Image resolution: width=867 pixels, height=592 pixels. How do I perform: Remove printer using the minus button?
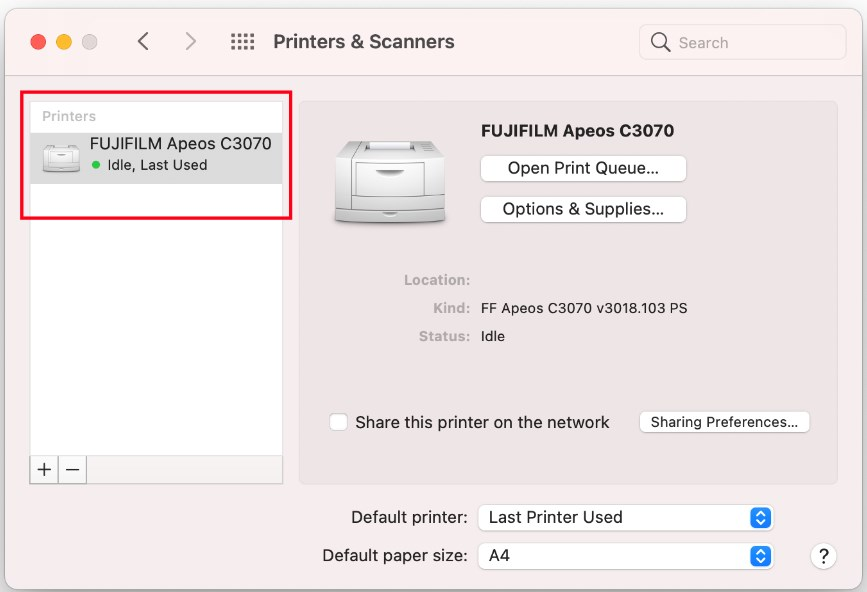point(72,470)
